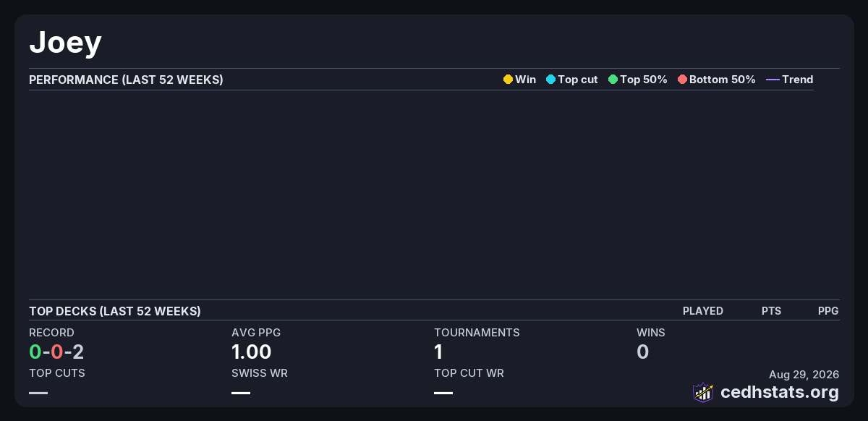Toggle the Top cut legend label
Screen dimensions: 868x421
coord(577,80)
